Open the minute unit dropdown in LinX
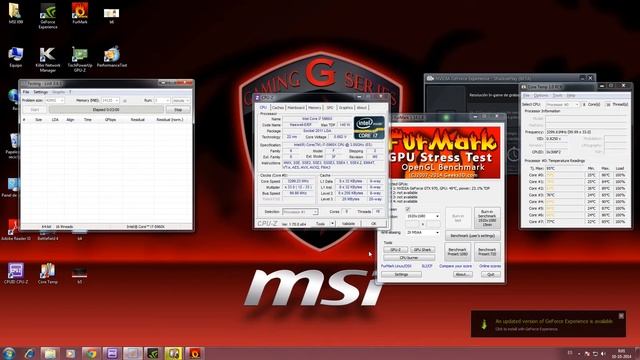Image resolution: width=640 pixels, height=360 pixels. click(181, 100)
